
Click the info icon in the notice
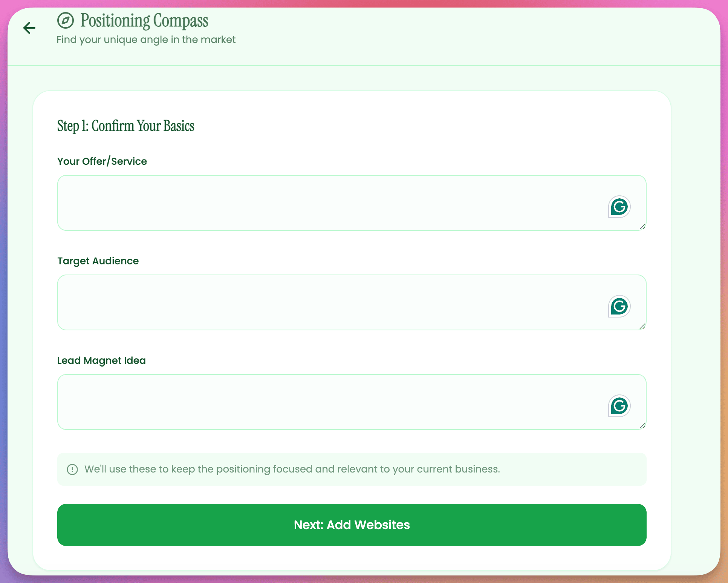[72, 469]
